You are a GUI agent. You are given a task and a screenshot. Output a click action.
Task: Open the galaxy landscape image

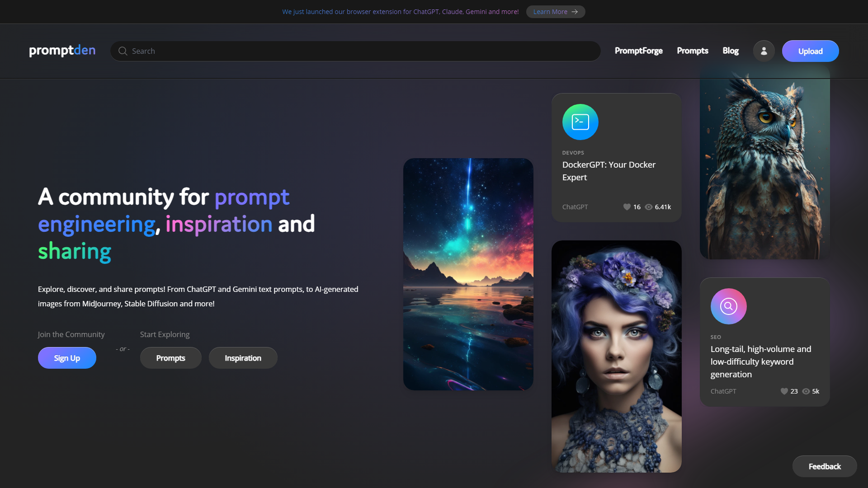[x=468, y=274]
